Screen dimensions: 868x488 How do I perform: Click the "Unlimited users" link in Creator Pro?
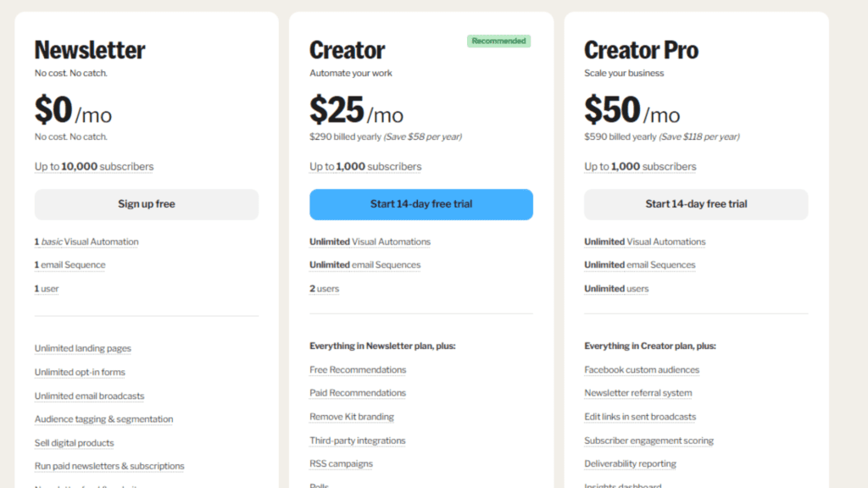point(616,289)
